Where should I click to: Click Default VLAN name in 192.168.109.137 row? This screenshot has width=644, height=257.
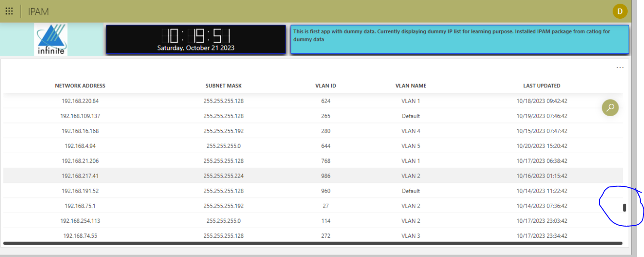[411, 116]
